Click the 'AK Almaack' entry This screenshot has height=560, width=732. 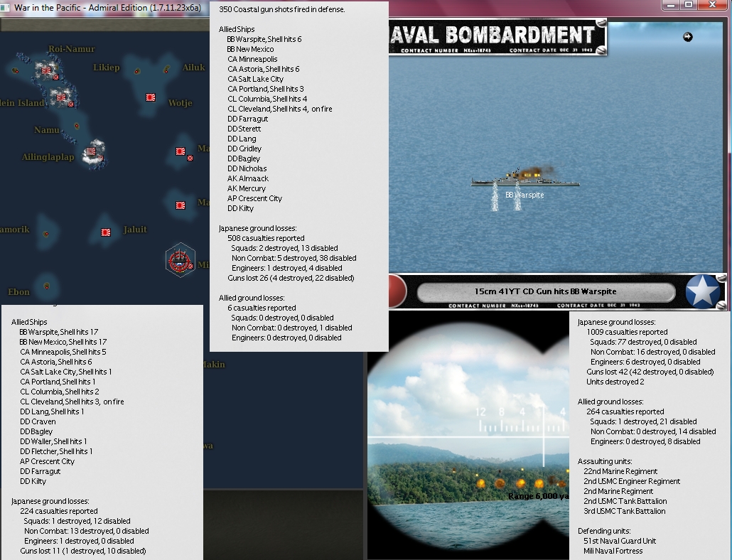tap(248, 179)
